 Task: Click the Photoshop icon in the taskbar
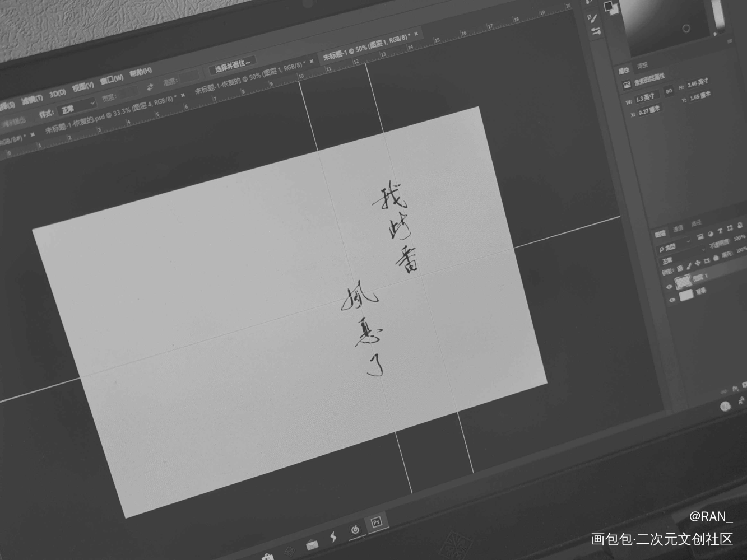pos(377,522)
